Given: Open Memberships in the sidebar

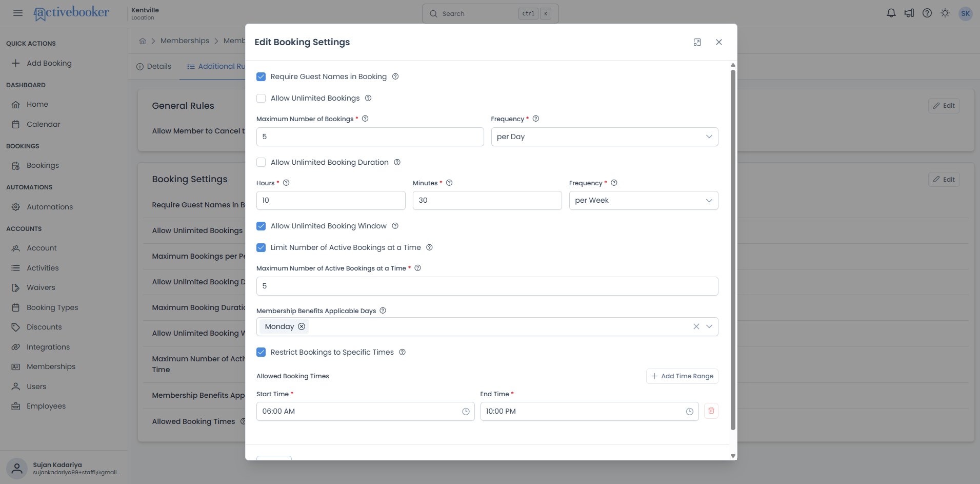Looking at the screenshot, I should coord(51,366).
